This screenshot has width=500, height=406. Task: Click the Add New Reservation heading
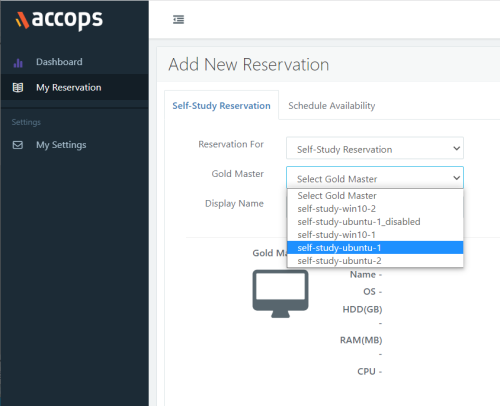(x=249, y=64)
